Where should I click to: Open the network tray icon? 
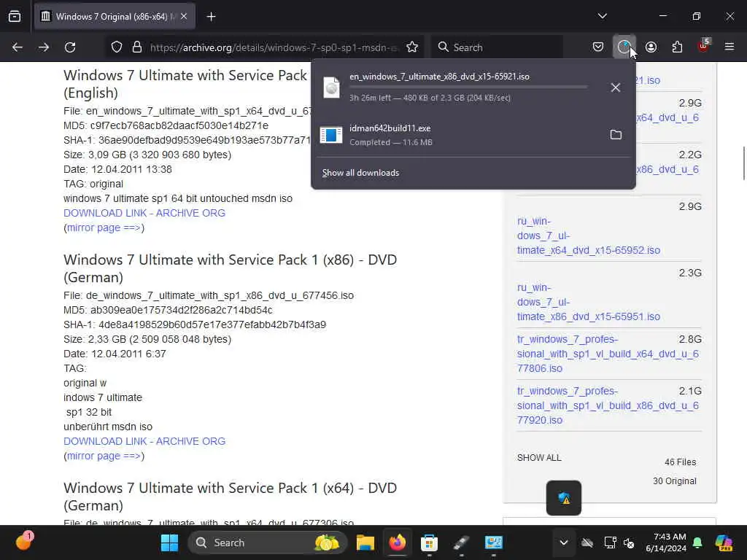click(610, 542)
